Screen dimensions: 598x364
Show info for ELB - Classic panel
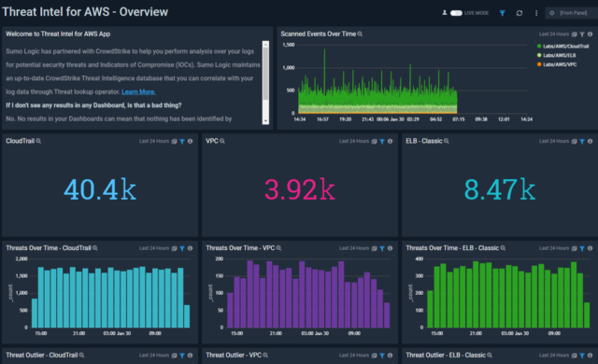(590, 141)
